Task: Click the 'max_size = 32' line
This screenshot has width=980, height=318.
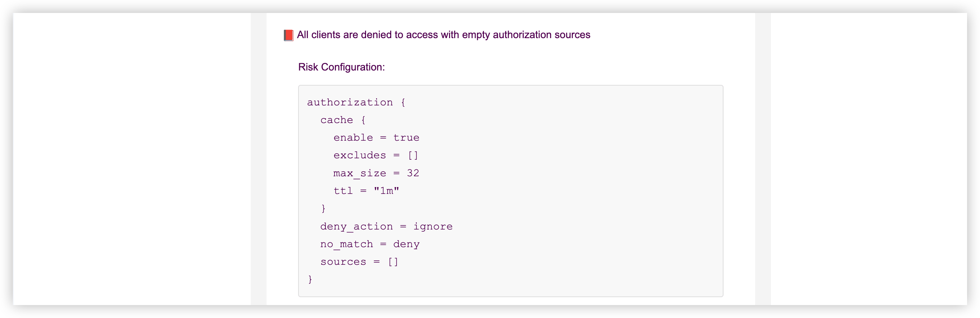Action: [376, 173]
